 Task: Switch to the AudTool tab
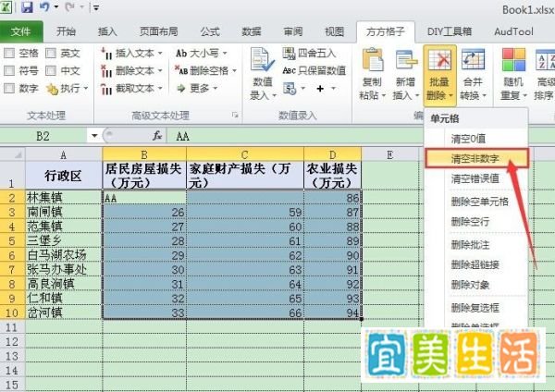point(513,31)
